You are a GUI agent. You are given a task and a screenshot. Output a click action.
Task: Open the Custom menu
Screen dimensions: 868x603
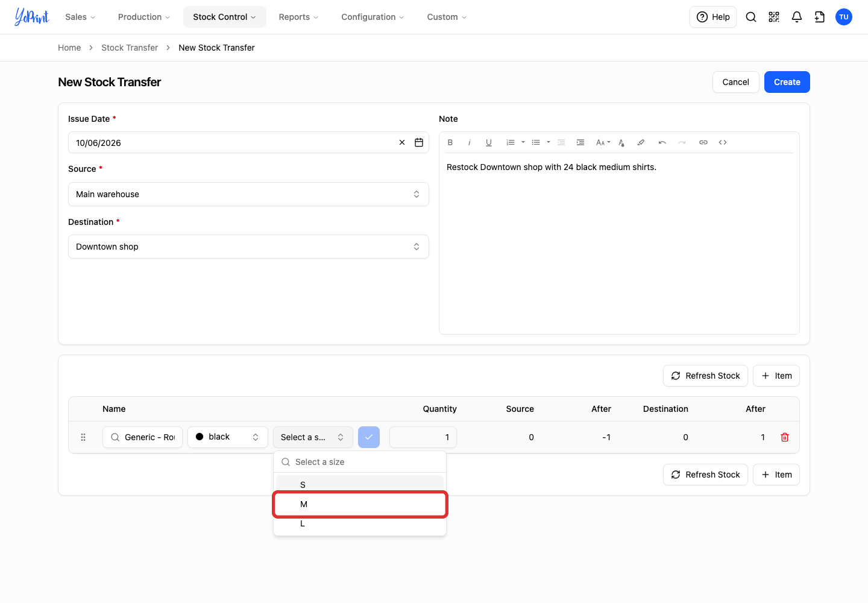(447, 17)
